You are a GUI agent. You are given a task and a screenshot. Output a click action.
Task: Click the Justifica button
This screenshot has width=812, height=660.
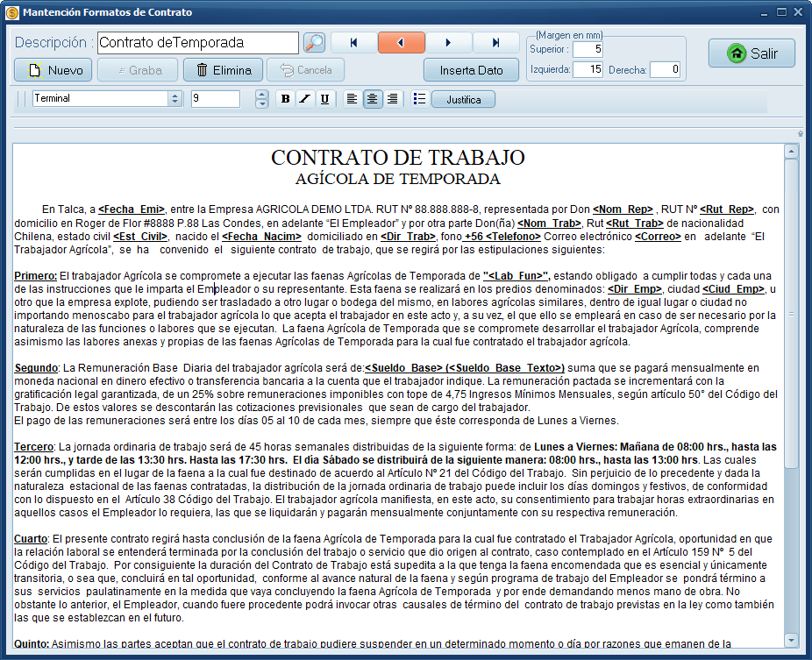tap(464, 99)
